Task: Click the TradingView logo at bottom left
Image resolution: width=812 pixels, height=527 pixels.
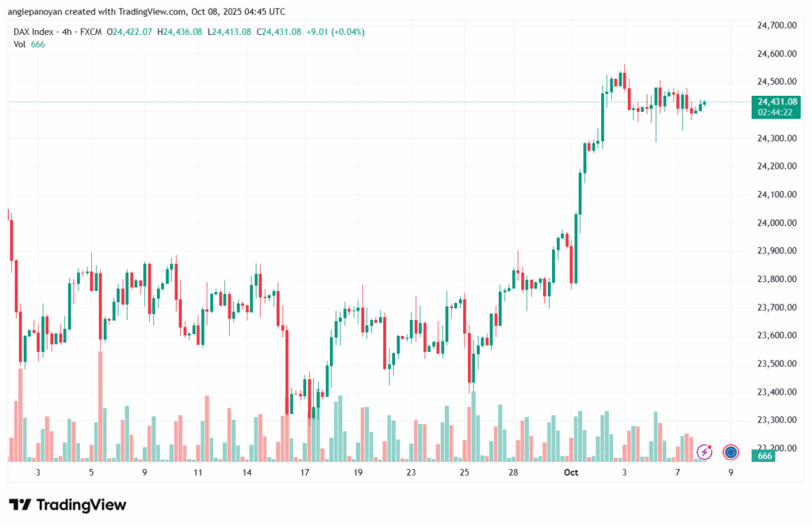Action: pyautogui.click(x=67, y=505)
